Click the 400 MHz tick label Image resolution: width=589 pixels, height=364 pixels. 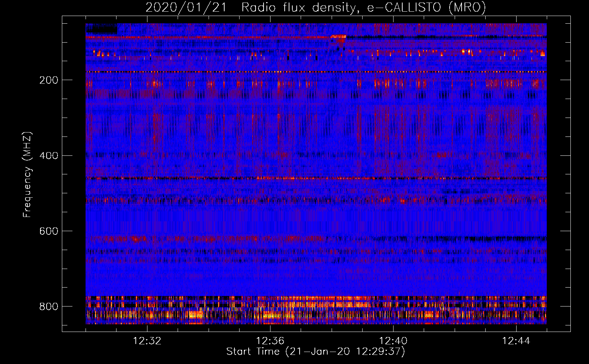49,156
